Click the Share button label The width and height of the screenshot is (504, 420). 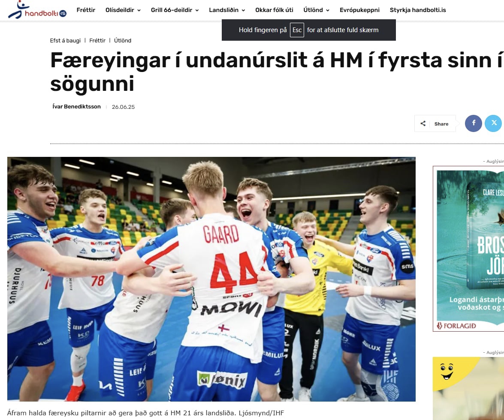pos(441,124)
